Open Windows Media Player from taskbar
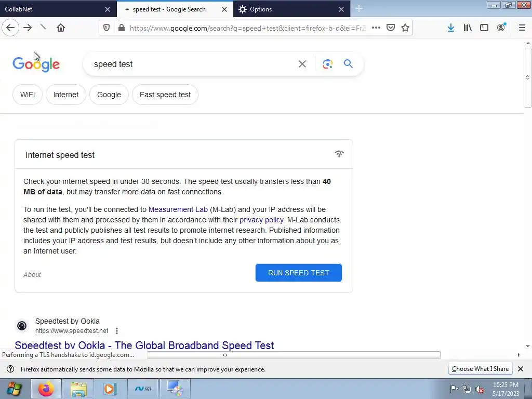 pos(110,389)
